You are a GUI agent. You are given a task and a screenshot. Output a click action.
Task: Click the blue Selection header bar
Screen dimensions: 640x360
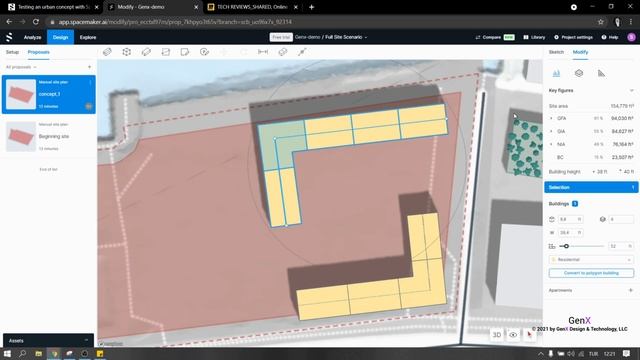pyautogui.click(x=591, y=187)
